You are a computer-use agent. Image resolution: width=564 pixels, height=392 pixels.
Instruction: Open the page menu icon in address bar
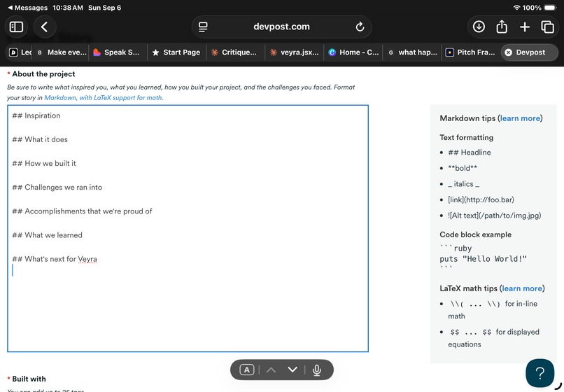pyautogui.click(x=203, y=27)
